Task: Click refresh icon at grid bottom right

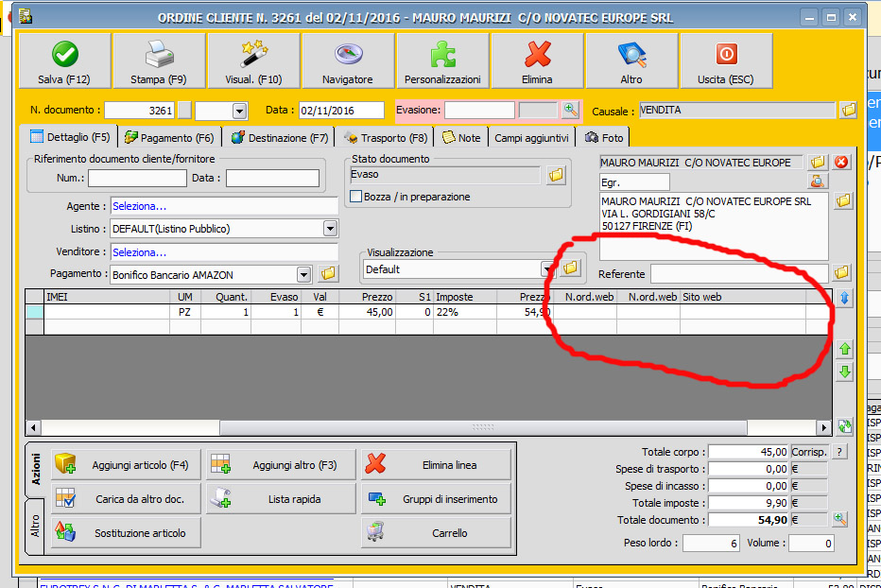Action: point(844,426)
